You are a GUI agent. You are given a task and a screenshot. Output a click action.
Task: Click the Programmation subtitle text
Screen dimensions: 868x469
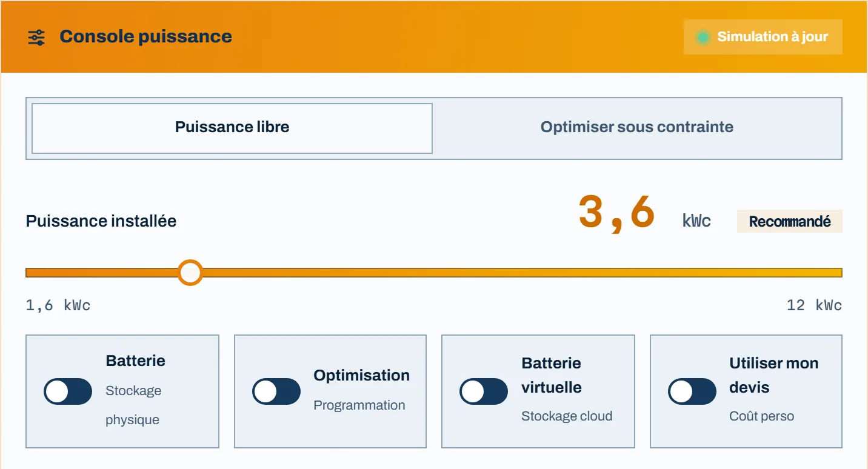[359, 405]
